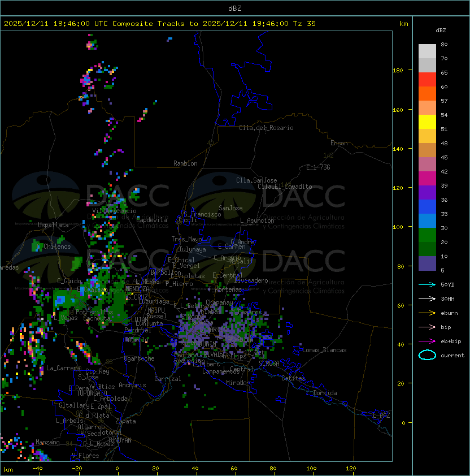The height and width of the screenshot is (476, 470).
Task: Pick the bright yellow swatch in dBZ legend
Action: pyautogui.click(x=427, y=122)
